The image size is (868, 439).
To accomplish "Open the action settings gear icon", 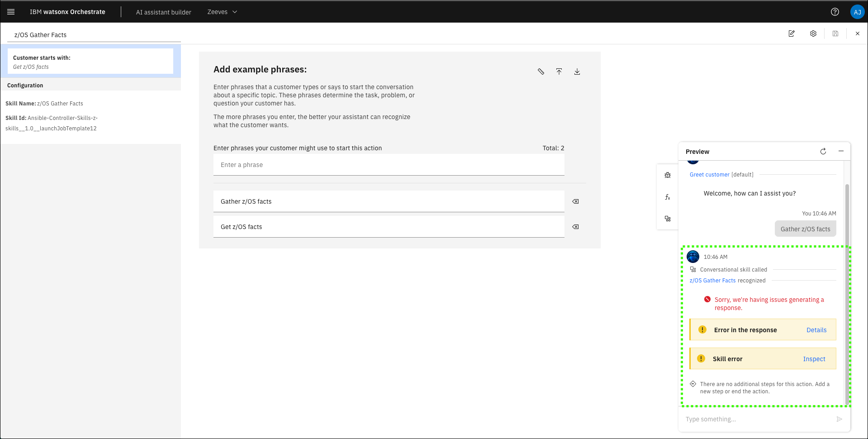I will (813, 33).
